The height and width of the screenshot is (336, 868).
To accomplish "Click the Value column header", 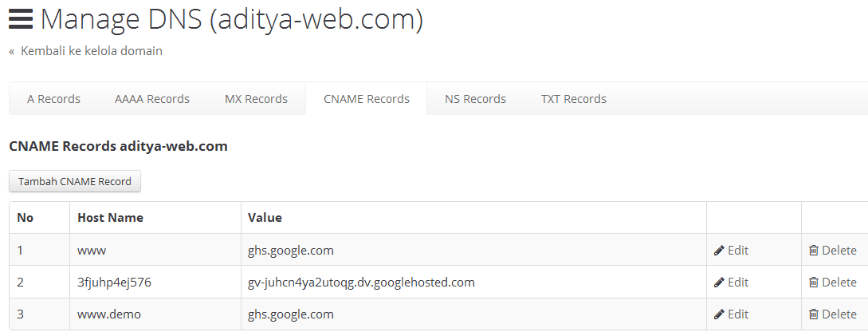I will tap(265, 217).
